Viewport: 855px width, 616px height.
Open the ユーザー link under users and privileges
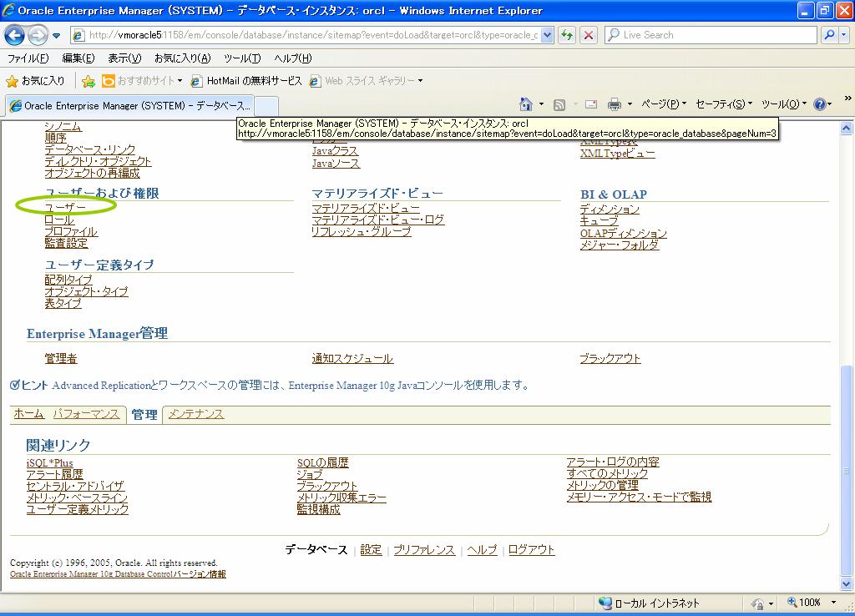65,207
